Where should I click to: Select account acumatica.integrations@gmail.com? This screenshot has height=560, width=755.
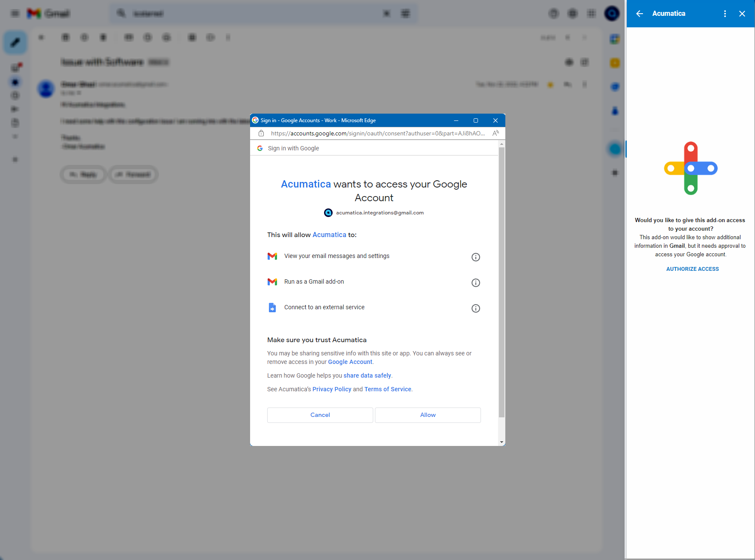pyautogui.click(x=374, y=213)
